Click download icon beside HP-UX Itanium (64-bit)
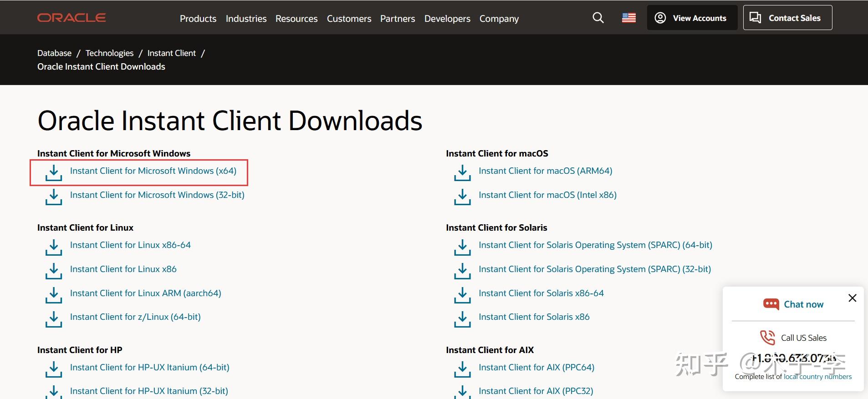Viewport: 868px width, 399px height. 54,369
